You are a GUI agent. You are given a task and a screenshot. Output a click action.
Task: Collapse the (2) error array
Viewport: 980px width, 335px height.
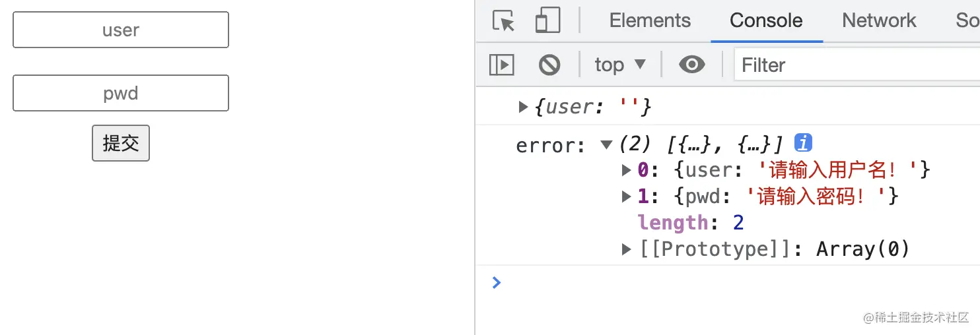pyautogui.click(x=606, y=144)
